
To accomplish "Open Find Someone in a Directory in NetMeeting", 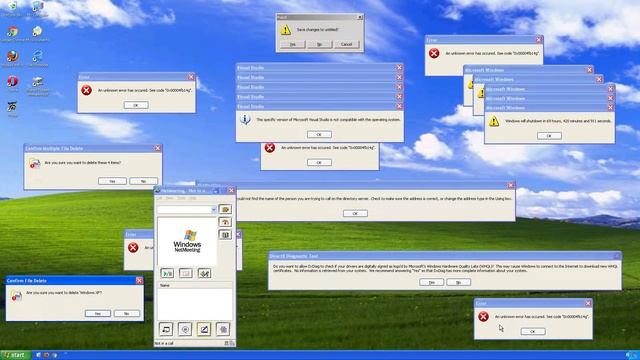I will (x=225, y=234).
